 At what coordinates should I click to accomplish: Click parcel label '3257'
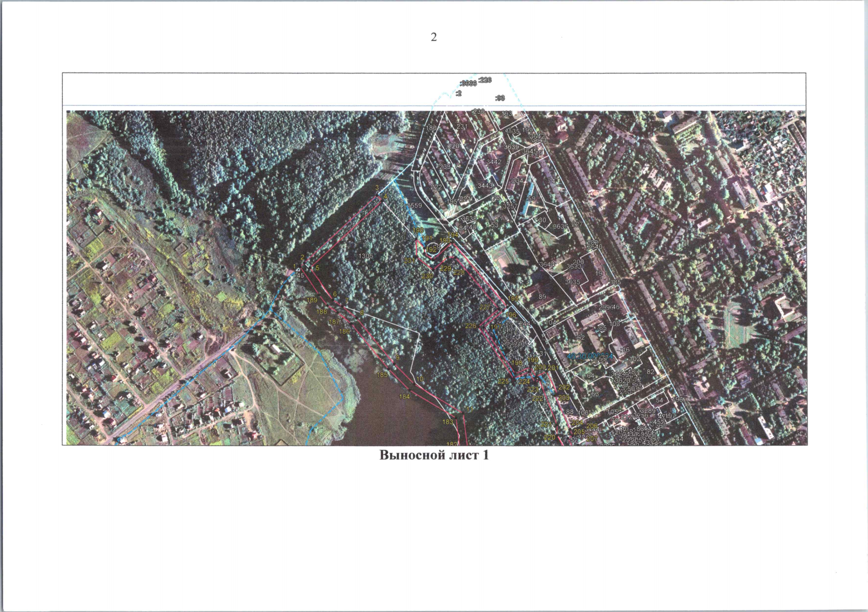click(x=510, y=207)
